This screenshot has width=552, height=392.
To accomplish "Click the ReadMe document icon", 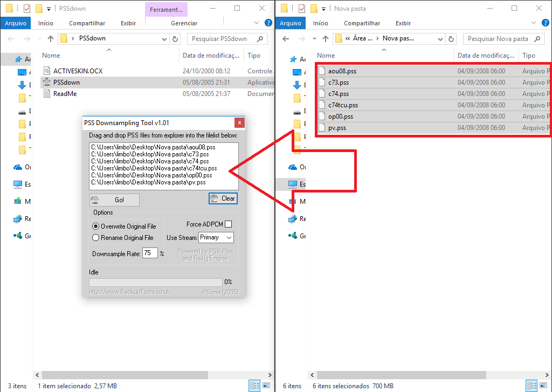I will [x=47, y=94].
